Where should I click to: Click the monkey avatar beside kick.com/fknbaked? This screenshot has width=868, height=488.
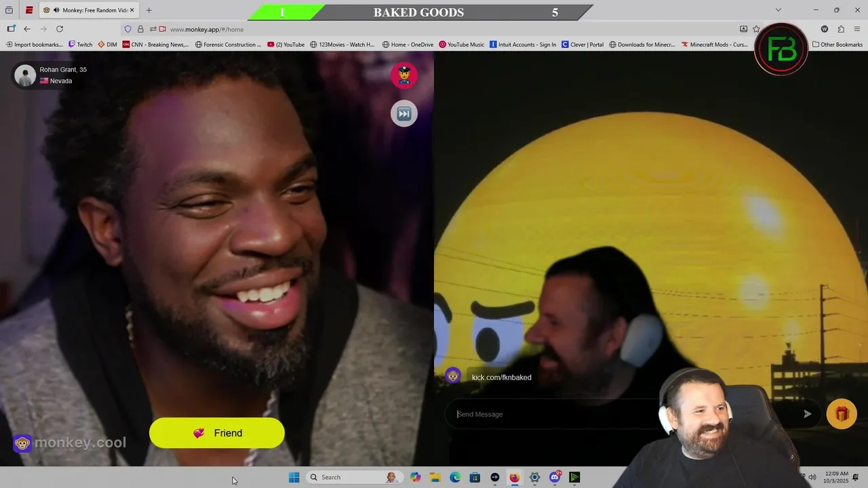453,376
